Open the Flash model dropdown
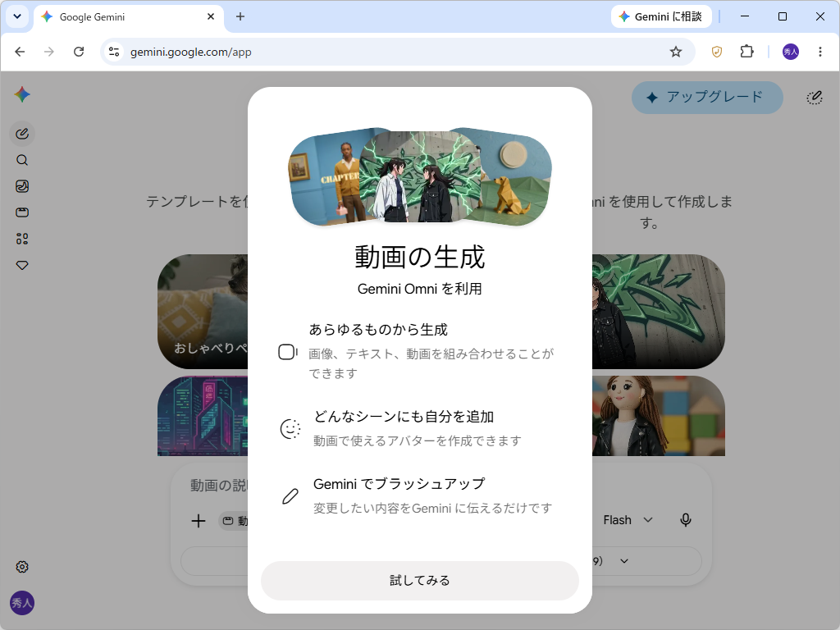 point(628,520)
